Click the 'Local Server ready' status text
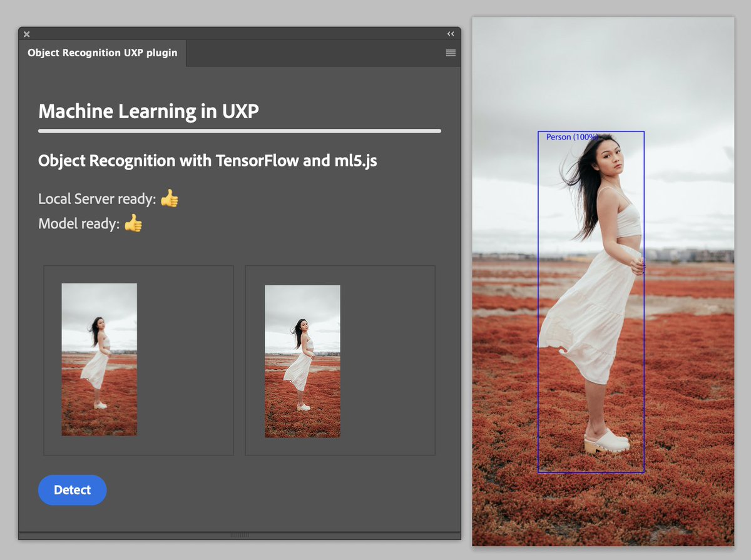Image resolution: width=751 pixels, height=560 pixels. (97, 198)
